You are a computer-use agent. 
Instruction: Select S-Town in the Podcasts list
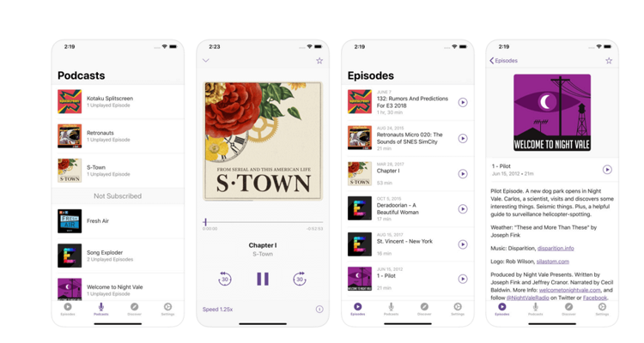[x=118, y=171]
